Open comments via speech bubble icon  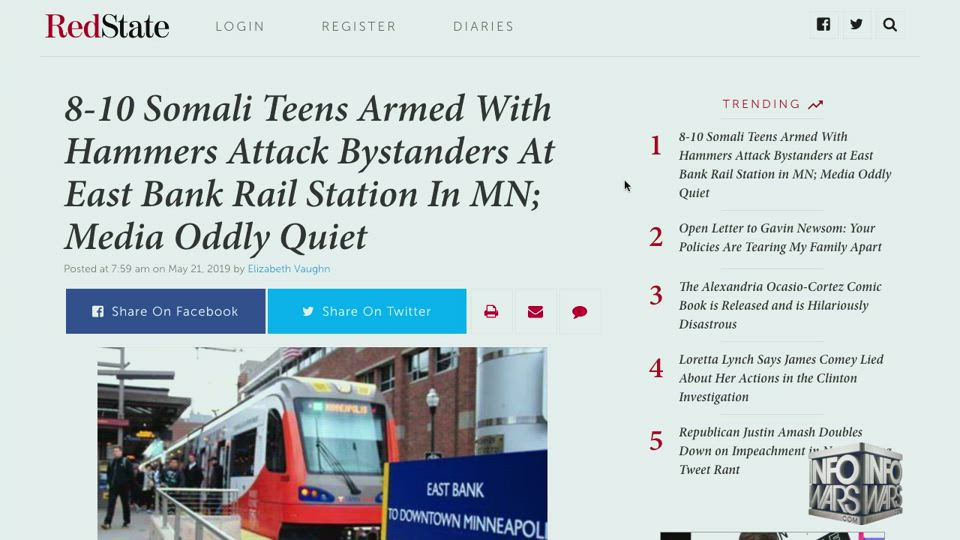[x=580, y=312]
